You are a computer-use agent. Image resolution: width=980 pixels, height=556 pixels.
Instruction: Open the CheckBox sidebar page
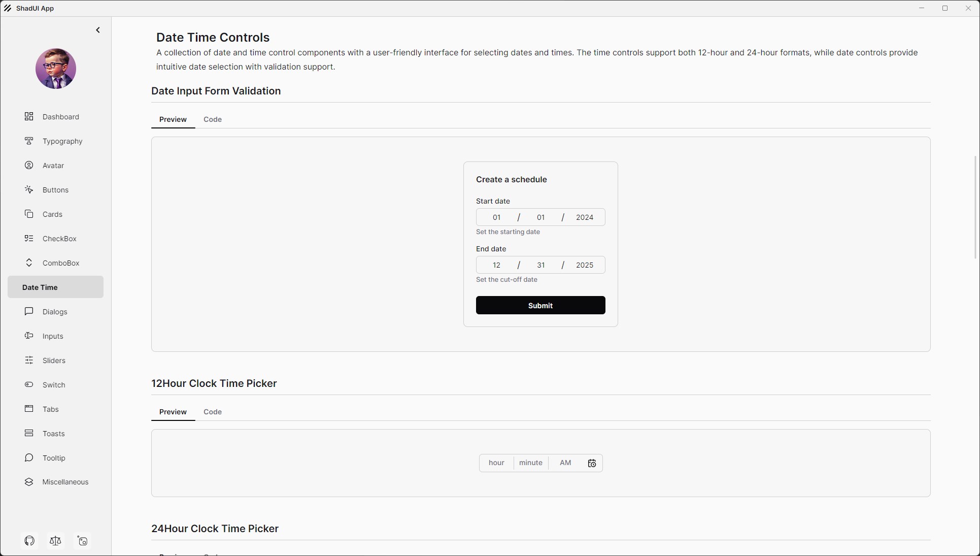[x=59, y=239]
